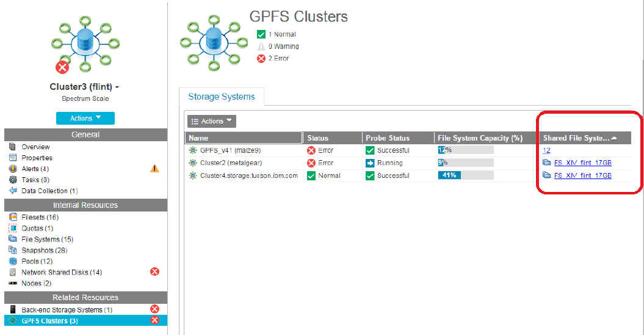Switch to the Storage Systems tab
644x335 pixels.
pos(222,97)
